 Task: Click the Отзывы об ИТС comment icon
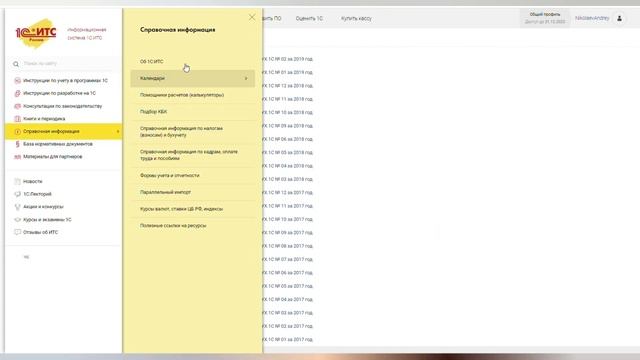(17, 232)
